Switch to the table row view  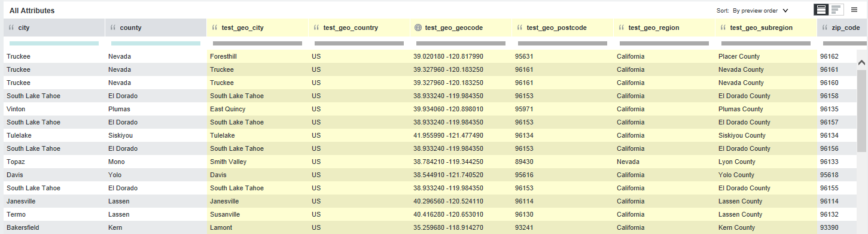coord(821,10)
